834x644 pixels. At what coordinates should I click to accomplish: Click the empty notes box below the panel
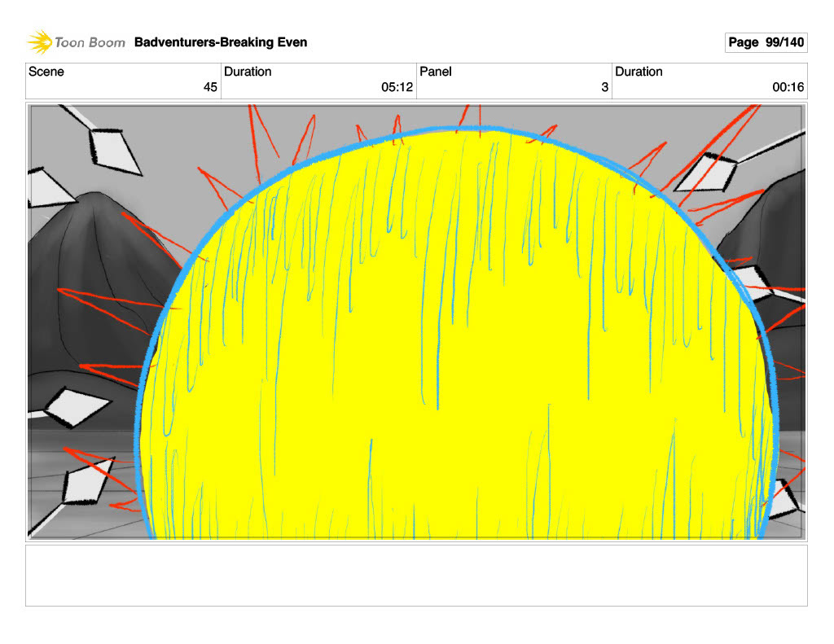(416, 576)
